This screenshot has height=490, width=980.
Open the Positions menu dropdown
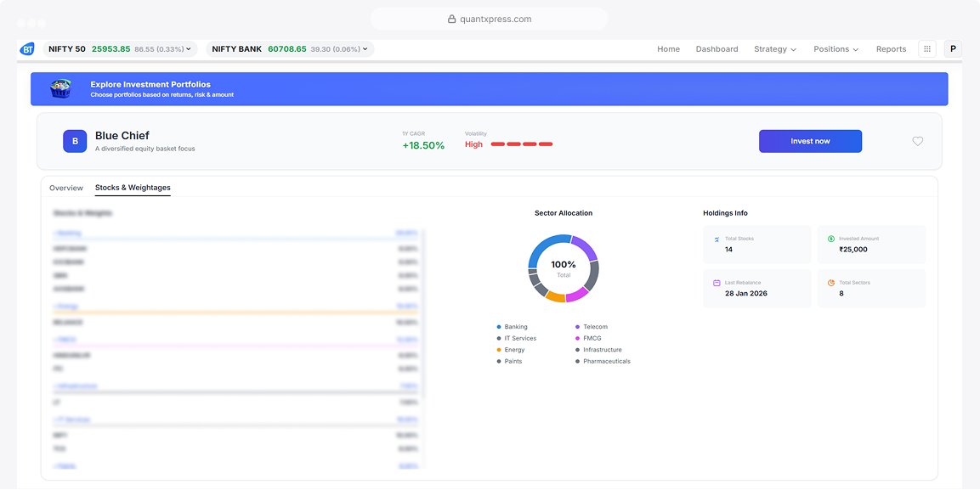pos(836,49)
